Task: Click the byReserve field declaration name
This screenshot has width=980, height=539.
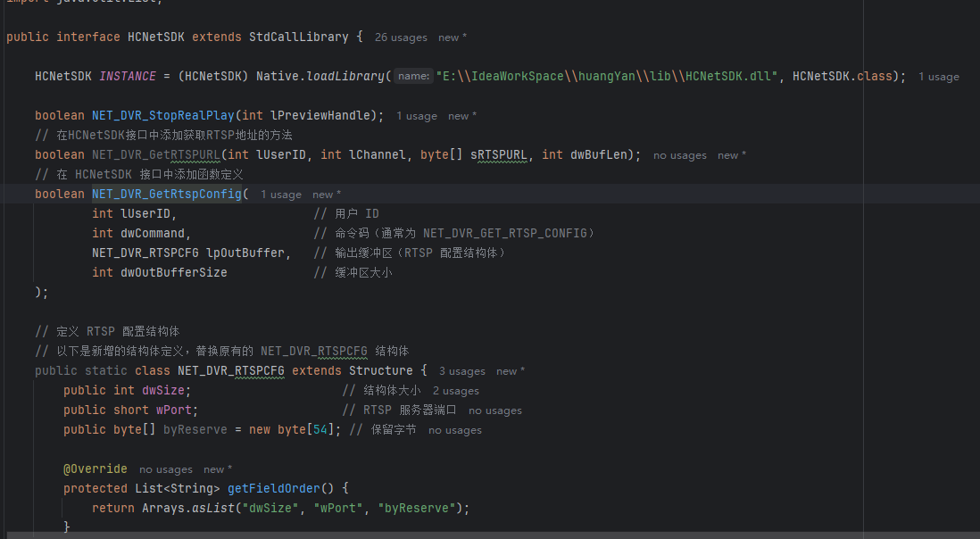Action: 195,430
